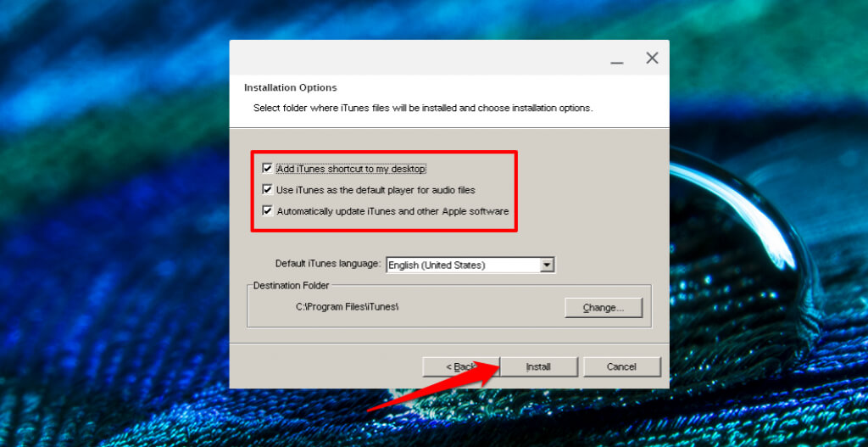The height and width of the screenshot is (447, 868).
Task: Click the Install button
Action: coord(538,366)
